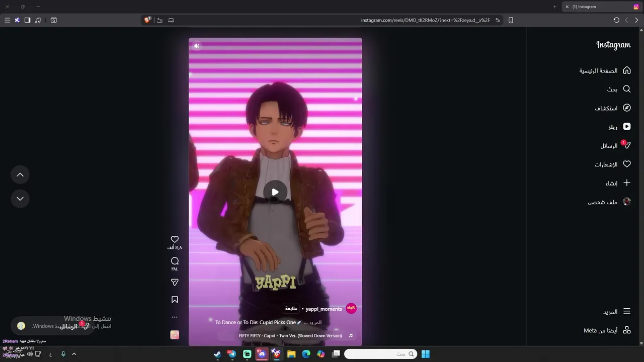Open reel comments bubble
The height and width of the screenshot is (362, 644).
point(175,261)
